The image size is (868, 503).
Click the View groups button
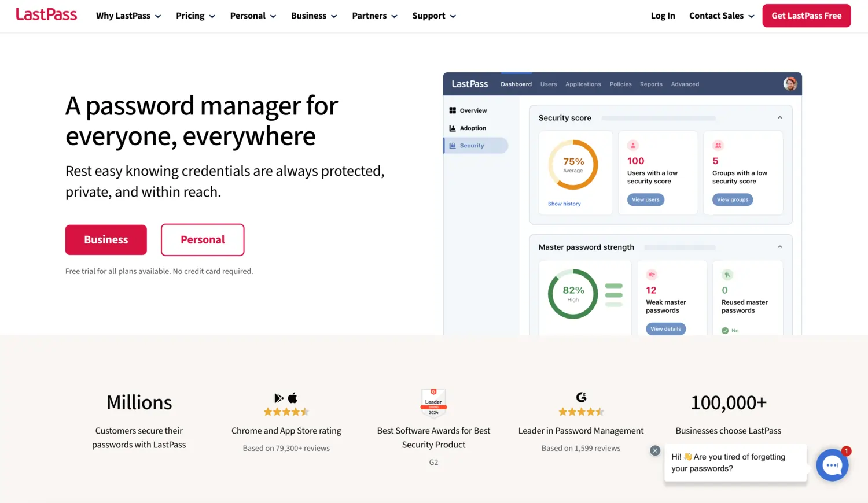733,199
